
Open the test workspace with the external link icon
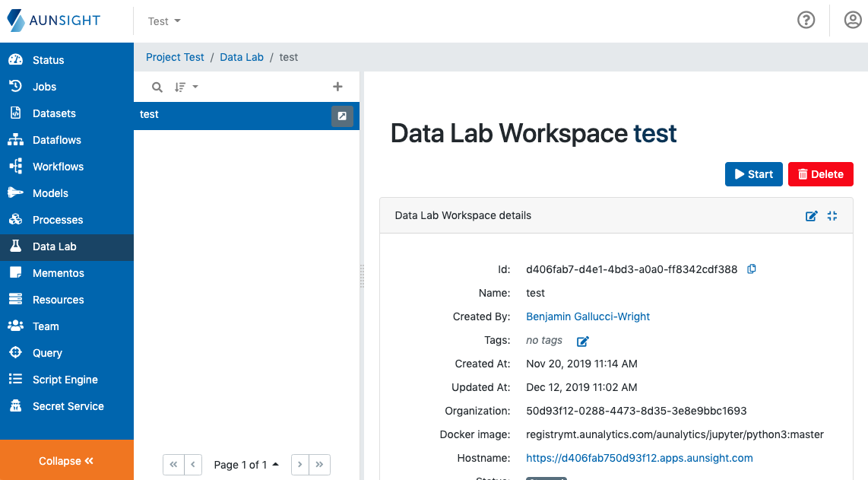[343, 116]
